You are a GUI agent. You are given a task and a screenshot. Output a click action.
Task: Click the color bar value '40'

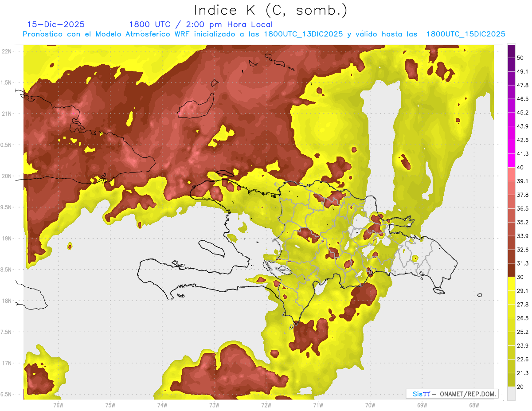(x=520, y=168)
